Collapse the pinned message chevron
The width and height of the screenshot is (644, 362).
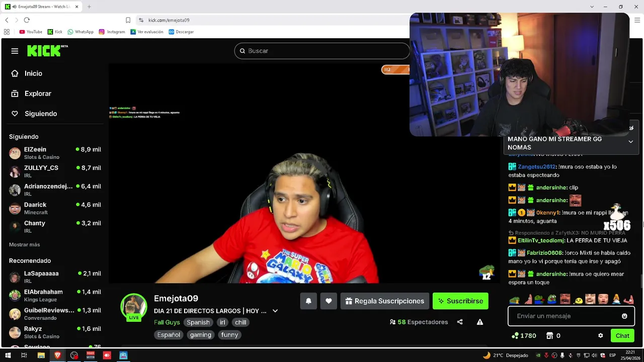coord(630,142)
